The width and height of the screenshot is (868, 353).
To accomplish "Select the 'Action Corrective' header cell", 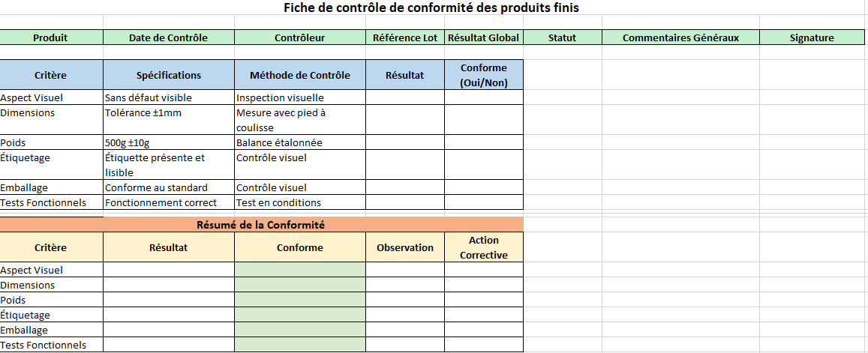I will (x=483, y=247).
